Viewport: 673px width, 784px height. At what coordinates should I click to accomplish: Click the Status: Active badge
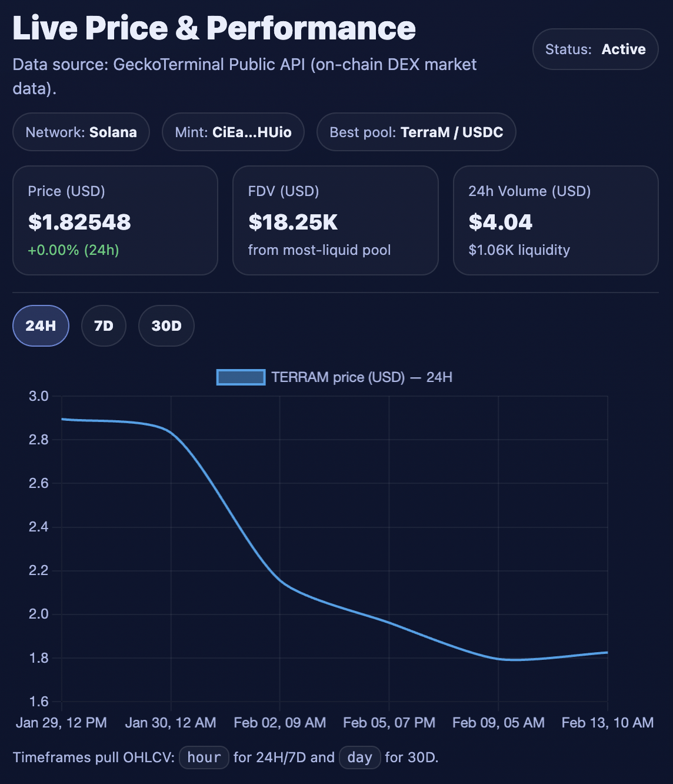pyautogui.click(x=595, y=49)
